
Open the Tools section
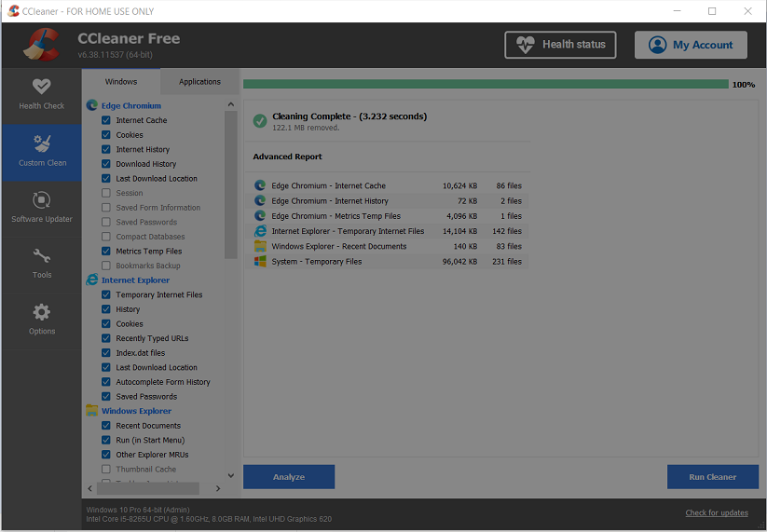point(42,265)
